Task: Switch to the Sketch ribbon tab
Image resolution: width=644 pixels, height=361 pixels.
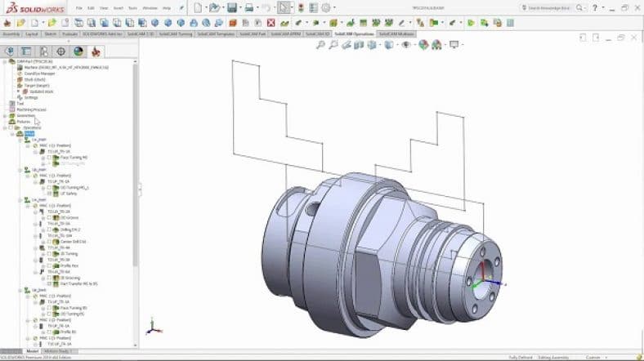Action: click(x=51, y=34)
